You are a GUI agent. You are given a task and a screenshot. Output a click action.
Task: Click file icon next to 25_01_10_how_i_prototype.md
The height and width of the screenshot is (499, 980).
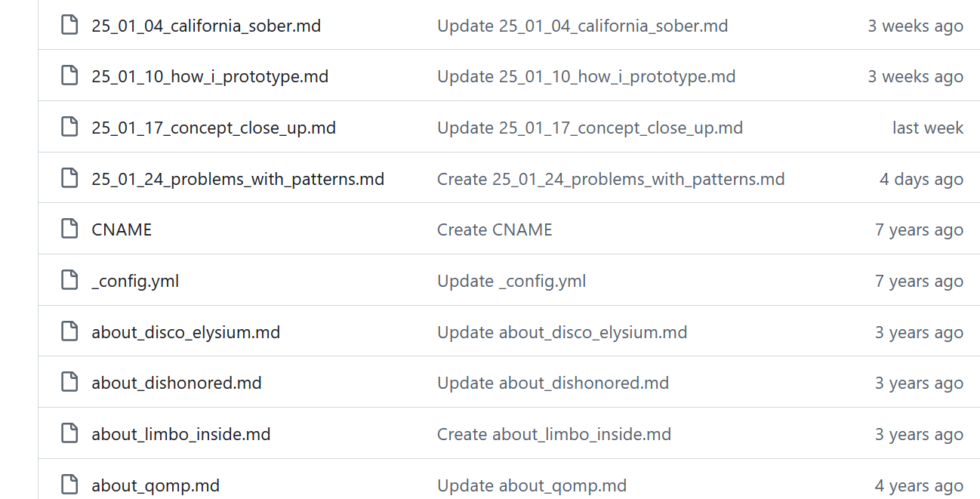[69, 76]
